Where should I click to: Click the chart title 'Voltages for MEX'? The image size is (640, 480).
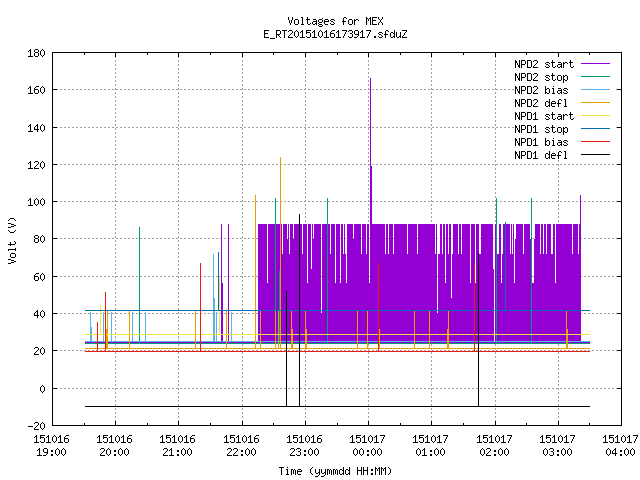[x=335, y=21]
